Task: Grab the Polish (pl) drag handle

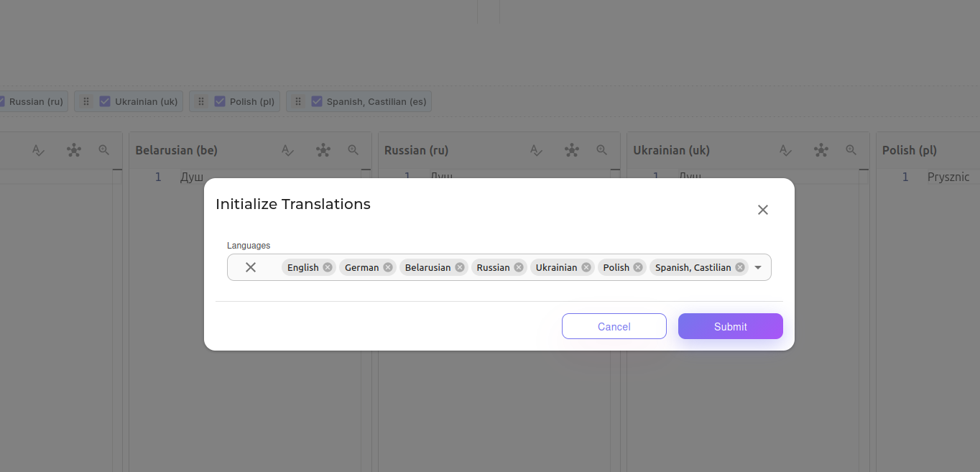Action: tap(201, 101)
